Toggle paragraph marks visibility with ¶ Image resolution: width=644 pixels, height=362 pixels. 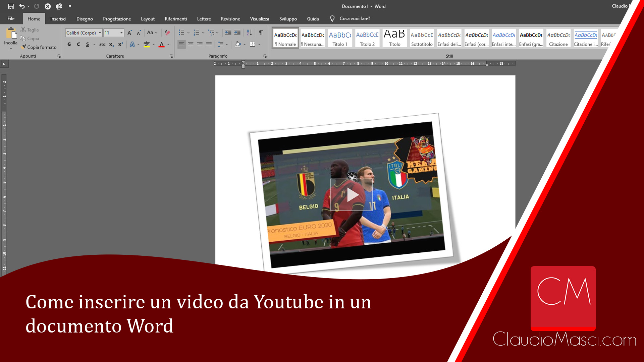[x=261, y=33]
